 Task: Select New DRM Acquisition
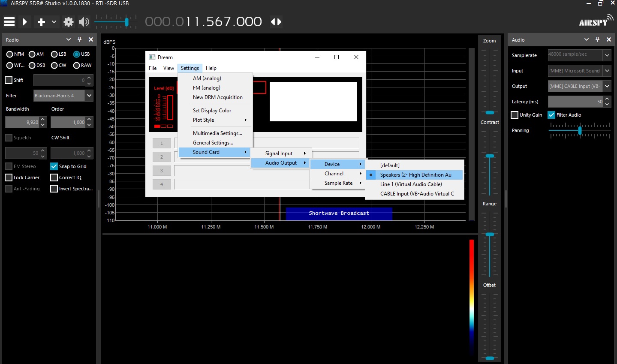click(215, 97)
